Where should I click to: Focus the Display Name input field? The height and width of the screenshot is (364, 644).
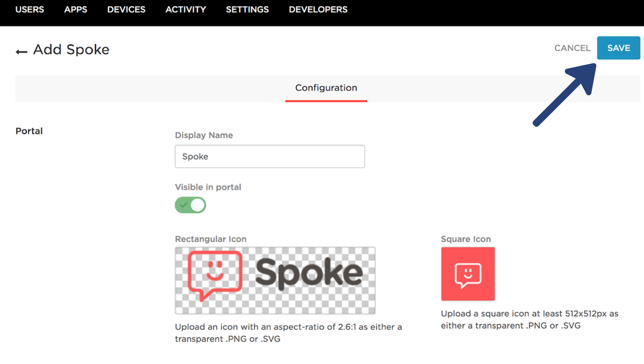click(x=270, y=156)
